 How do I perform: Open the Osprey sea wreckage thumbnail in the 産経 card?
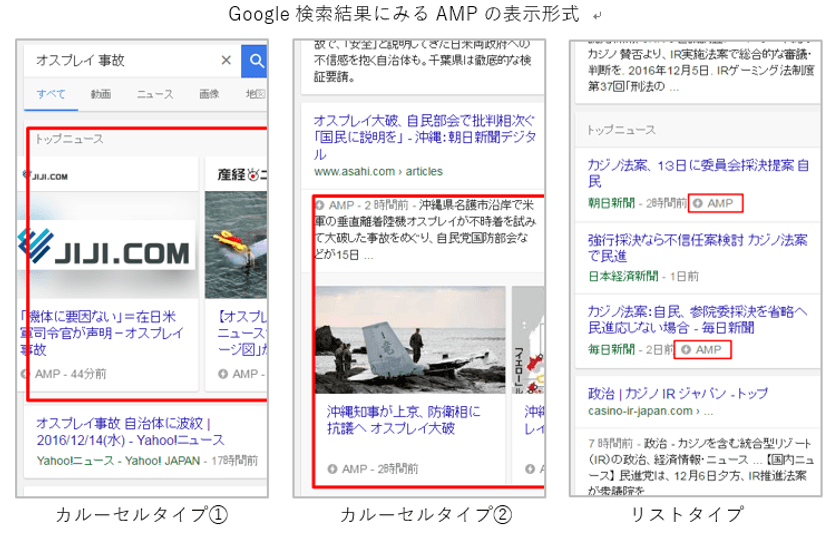coord(236,245)
